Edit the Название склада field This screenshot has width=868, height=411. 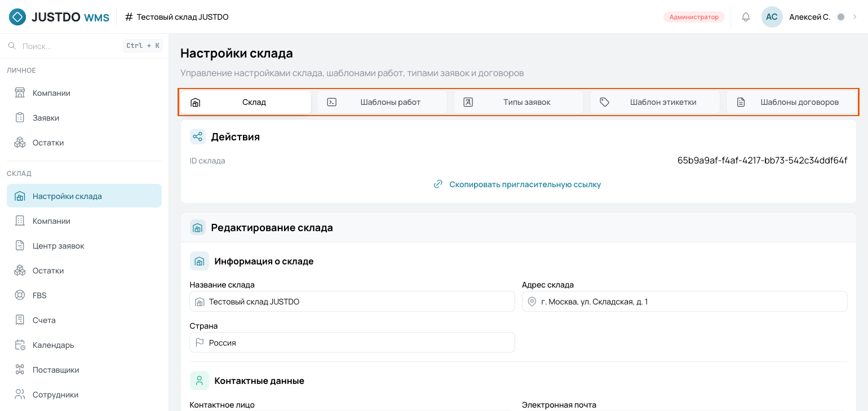(x=352, y=302)
